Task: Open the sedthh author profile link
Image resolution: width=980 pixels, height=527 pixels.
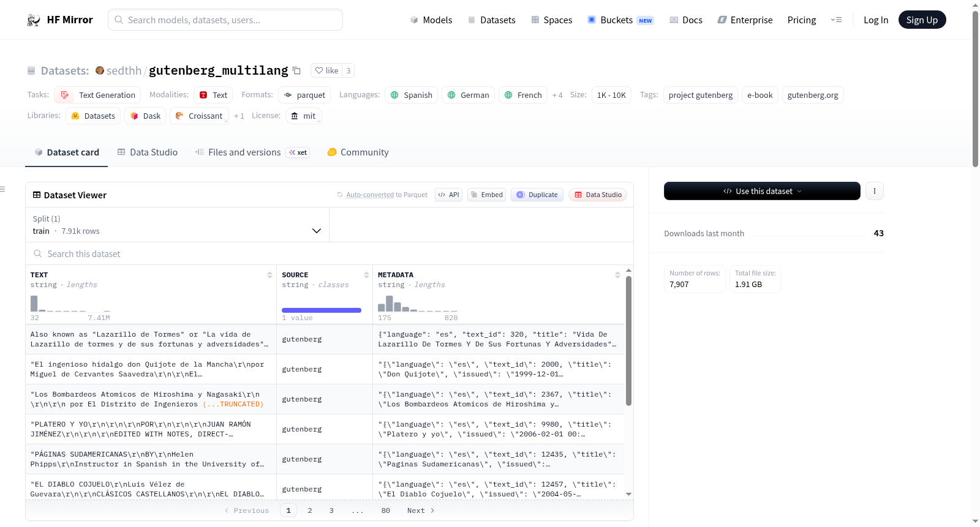Action: point(124,70)
